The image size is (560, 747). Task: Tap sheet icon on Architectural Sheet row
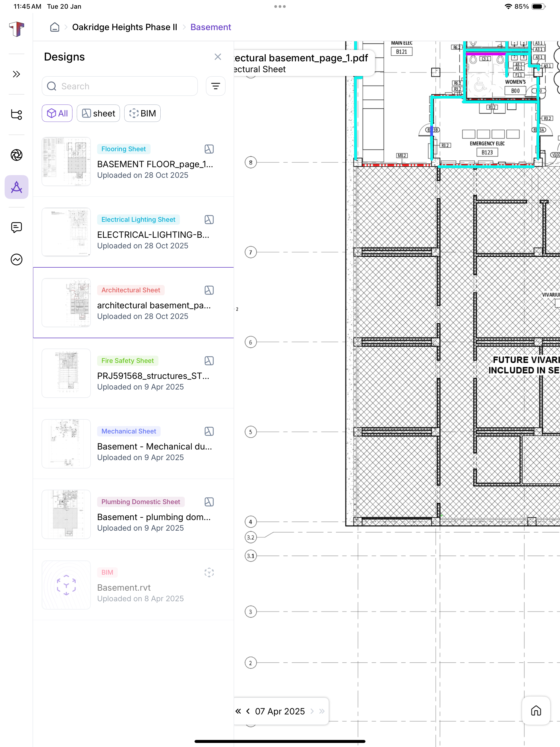click(x=209, y=290)
